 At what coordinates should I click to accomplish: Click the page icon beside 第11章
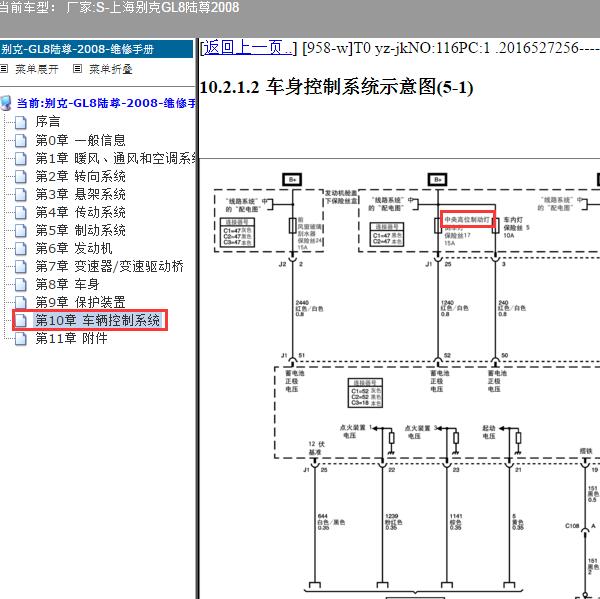click(21, 338)
